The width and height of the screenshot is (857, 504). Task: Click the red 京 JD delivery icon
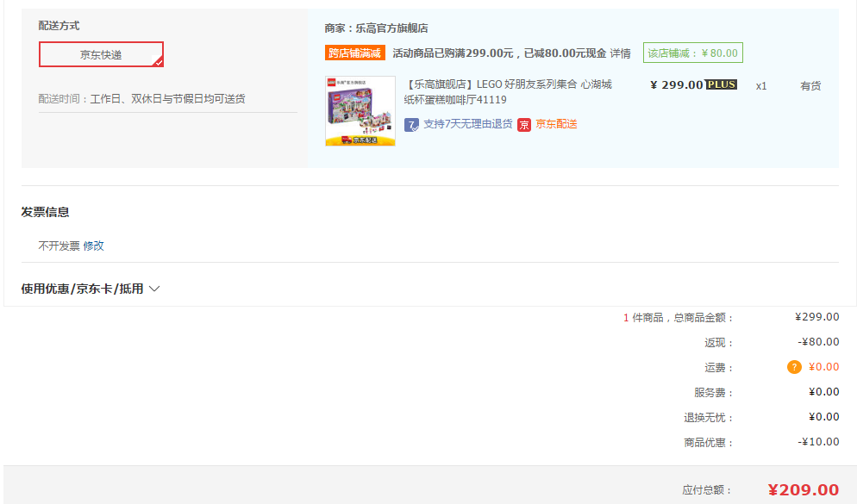click(x=524, y=125)
